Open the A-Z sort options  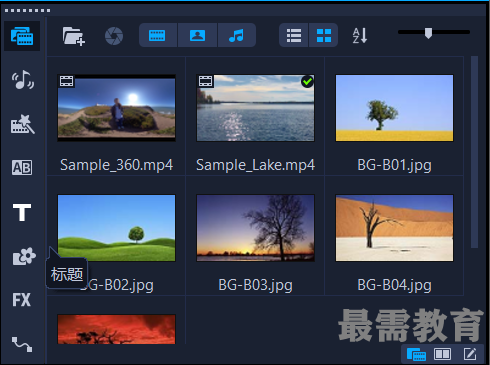360,35
